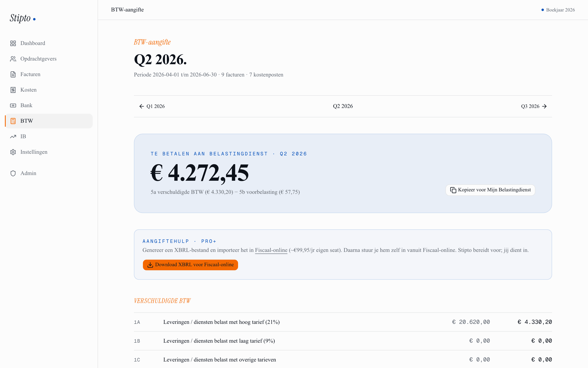Screen dimensions: 588x368
Task: Click the Admin shield icon
Action: click(13, 173)
